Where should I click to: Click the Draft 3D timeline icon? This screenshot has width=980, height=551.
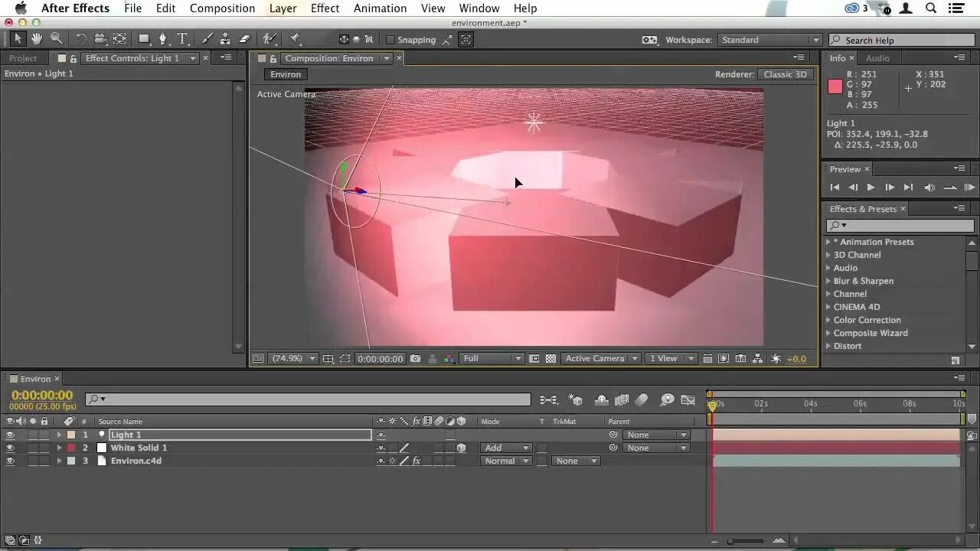pyautogui.click(x=575, y=399)
